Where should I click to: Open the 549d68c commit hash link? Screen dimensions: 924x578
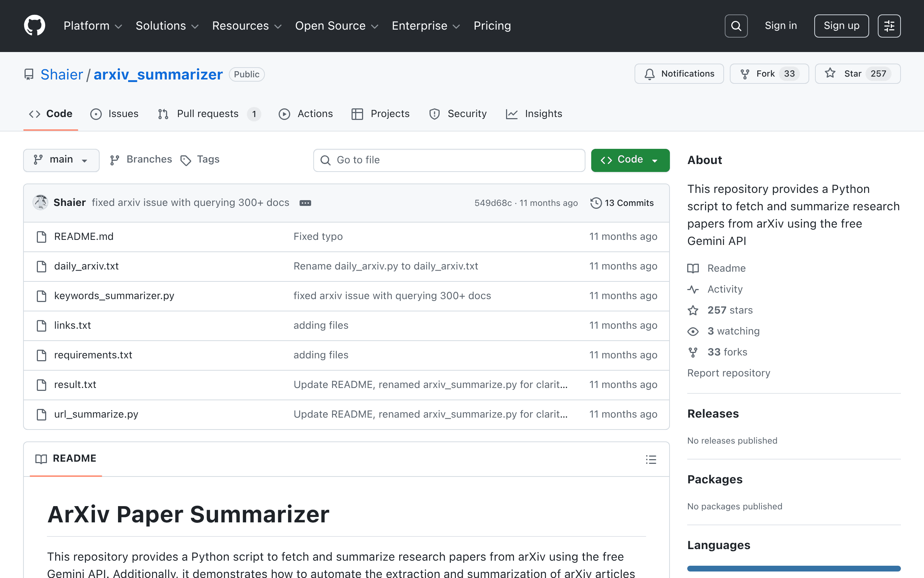pyautogui.click(x=493, y=203)
